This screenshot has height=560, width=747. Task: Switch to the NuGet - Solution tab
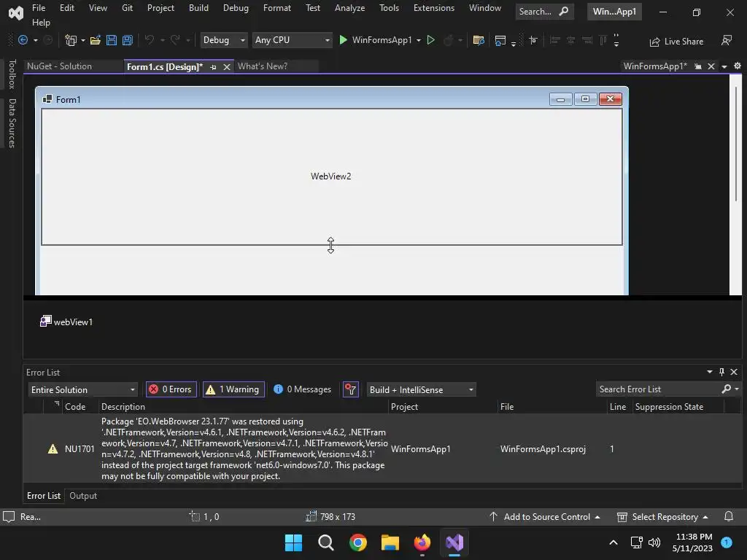click(x=60, y=66)
